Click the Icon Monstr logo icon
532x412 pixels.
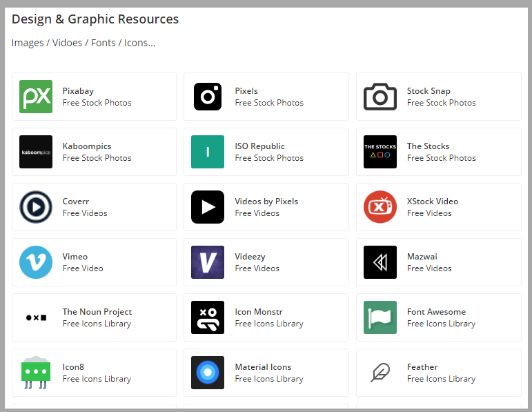pyautogui.click(x=208, y=317)
